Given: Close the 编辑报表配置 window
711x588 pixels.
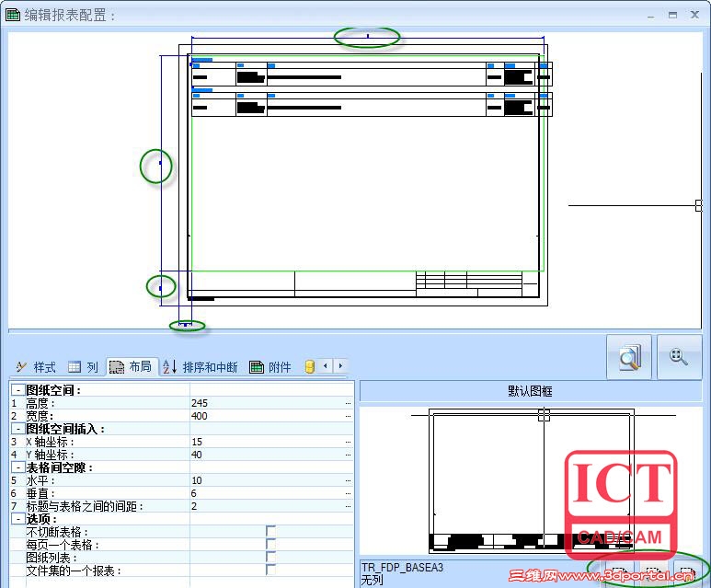Looking at the screenshot, I should [x=694, y=15].
